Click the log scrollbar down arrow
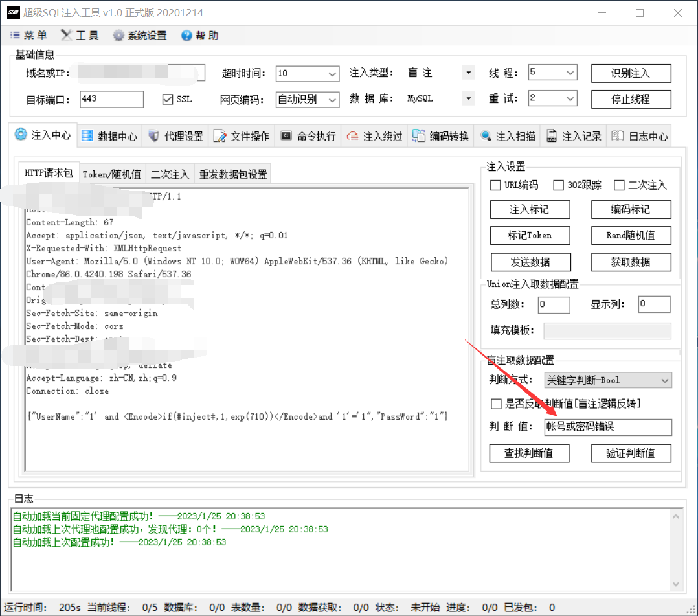 (x=676, y=584)
